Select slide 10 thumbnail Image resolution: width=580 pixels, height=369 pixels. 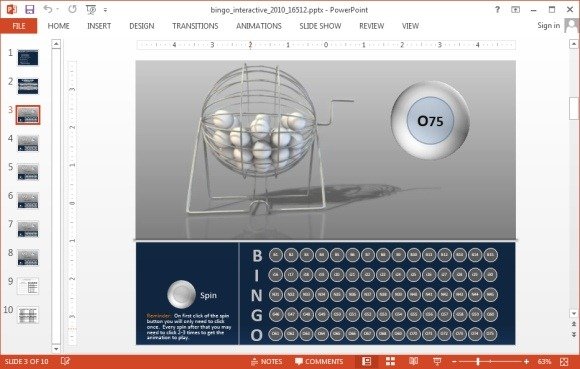tap(28, 315)
